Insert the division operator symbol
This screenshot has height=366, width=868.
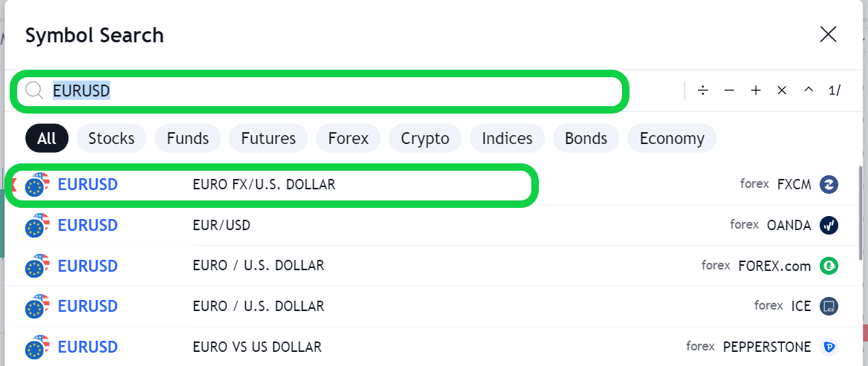pyautogui.click(x=703, y=91)
